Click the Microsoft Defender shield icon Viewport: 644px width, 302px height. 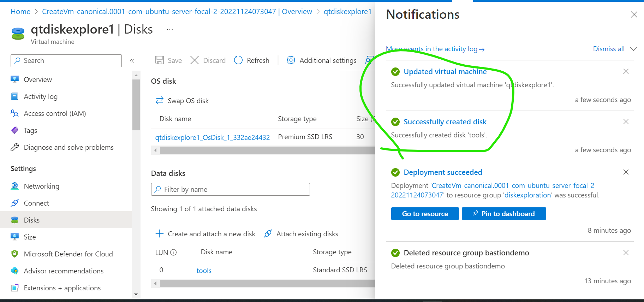tap(14, 254)
